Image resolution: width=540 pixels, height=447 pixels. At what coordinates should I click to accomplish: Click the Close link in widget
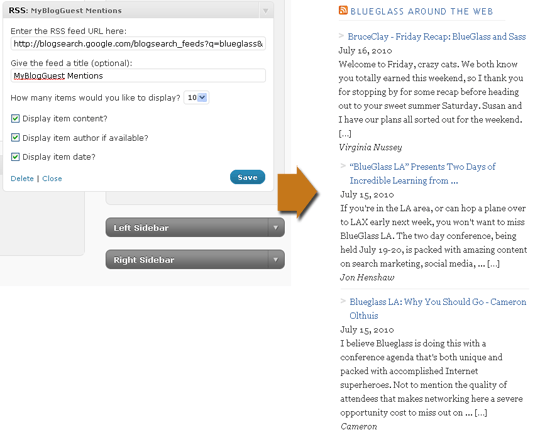point(52,179)
